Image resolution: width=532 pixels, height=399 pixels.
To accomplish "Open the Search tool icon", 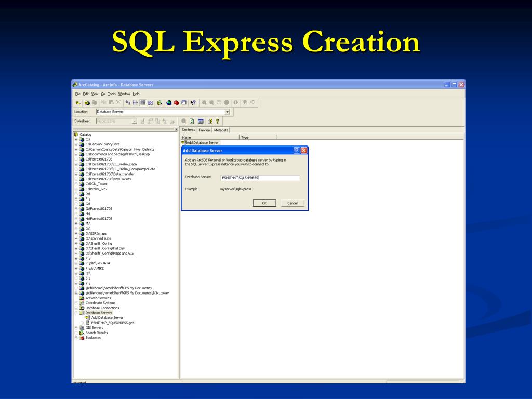I will click(x=159, y=102).
